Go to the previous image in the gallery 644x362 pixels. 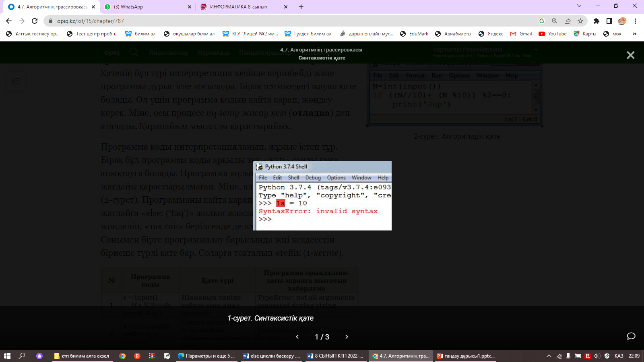coord(297,337)
